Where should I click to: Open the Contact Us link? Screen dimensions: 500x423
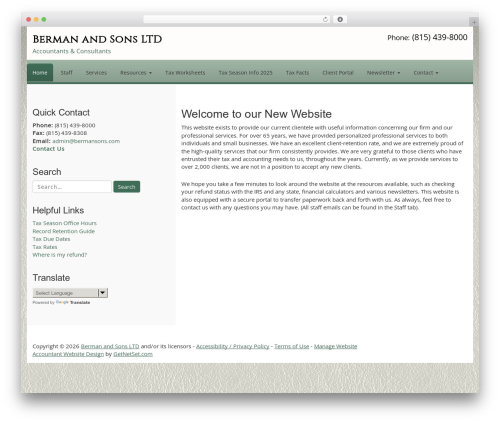[48, 149]
